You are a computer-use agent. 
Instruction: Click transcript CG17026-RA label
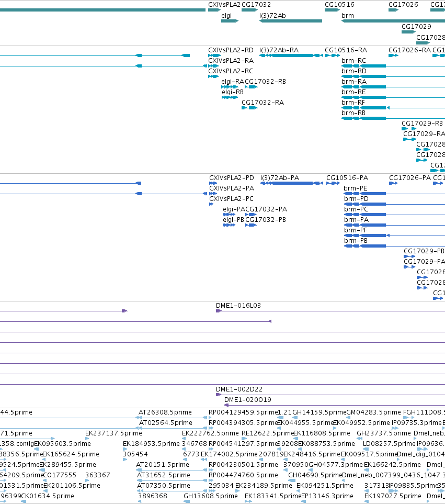click(x=409, y=50)
